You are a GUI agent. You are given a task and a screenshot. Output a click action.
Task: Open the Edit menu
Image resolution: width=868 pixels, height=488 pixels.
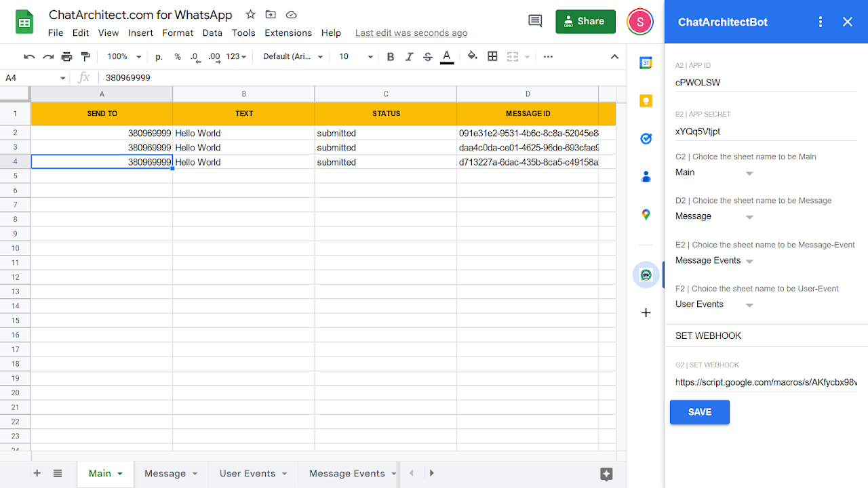pyautogui.click(x=81, y=33)
